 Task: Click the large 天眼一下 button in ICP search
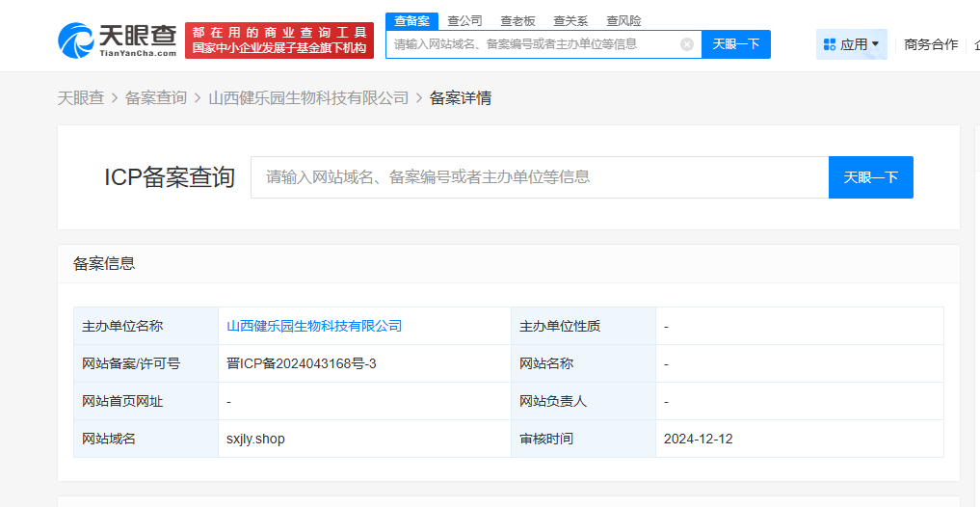(870, 177)
